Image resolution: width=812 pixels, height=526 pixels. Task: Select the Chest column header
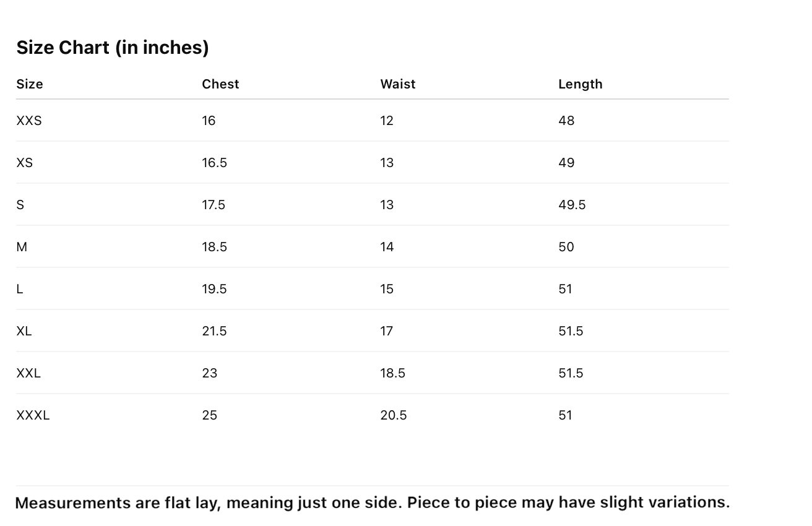[x=220, y=84]
